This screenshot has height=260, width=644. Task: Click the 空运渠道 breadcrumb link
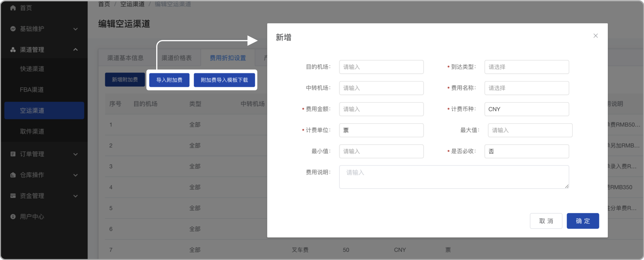pos(132,4)
